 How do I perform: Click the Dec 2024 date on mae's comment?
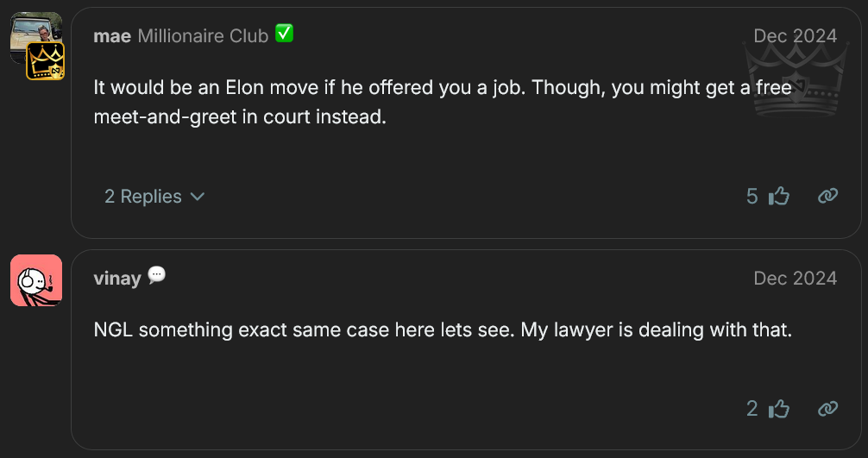[x=795, y=36]
